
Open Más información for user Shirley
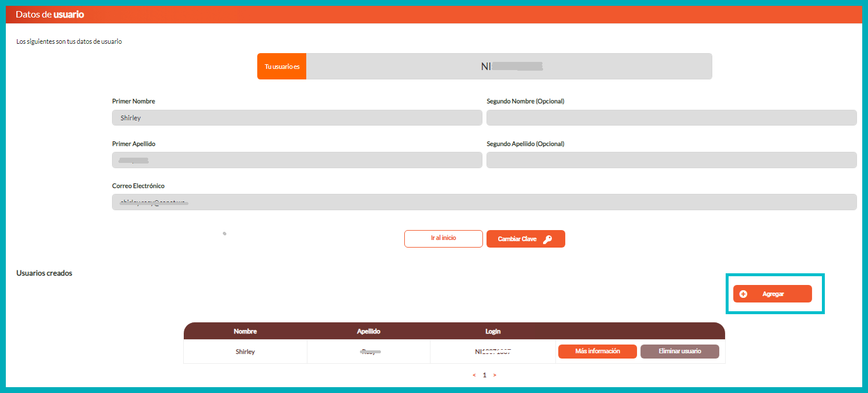point(597,352)
